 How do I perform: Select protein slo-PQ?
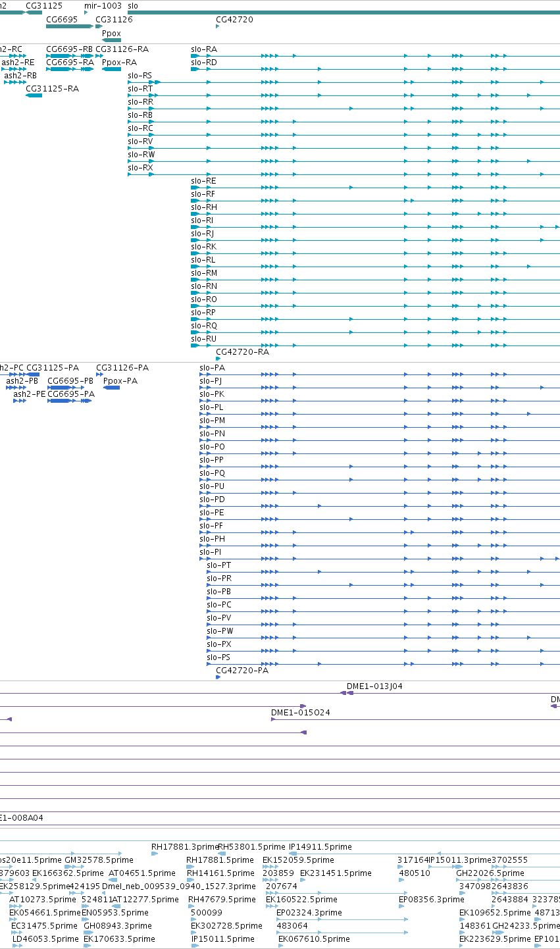(x=212, y=473)
